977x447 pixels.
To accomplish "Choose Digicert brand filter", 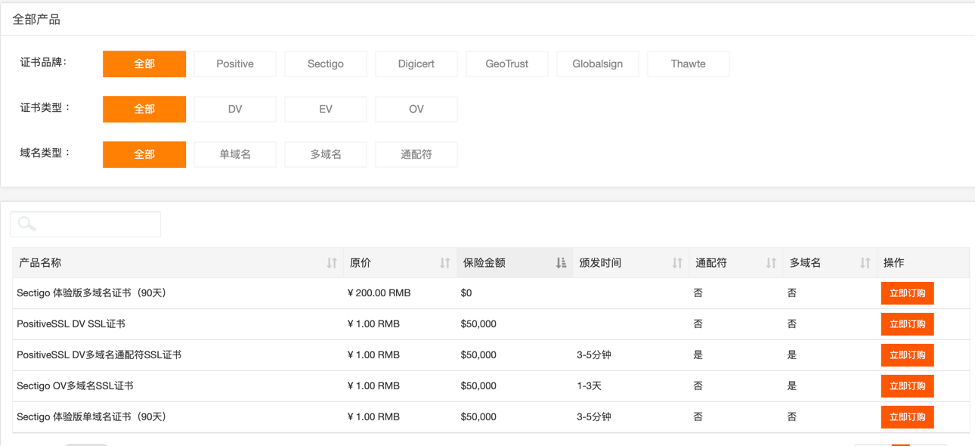I will 416,64.
